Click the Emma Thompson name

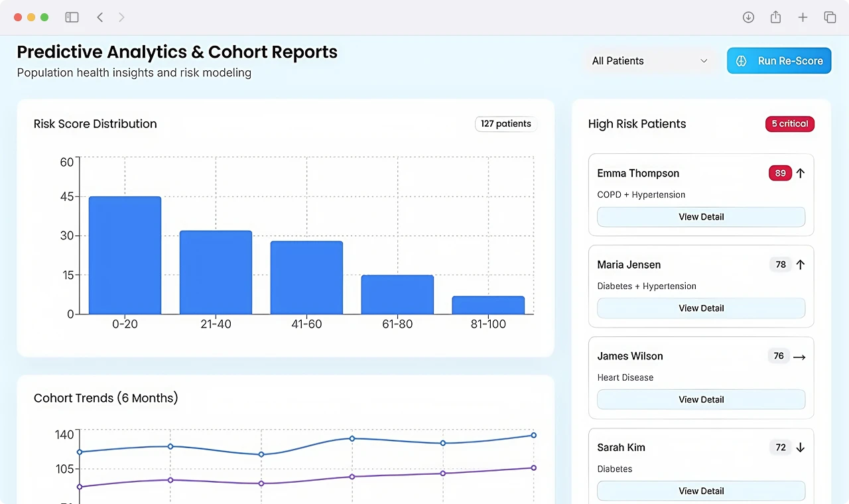click(638, 173)
